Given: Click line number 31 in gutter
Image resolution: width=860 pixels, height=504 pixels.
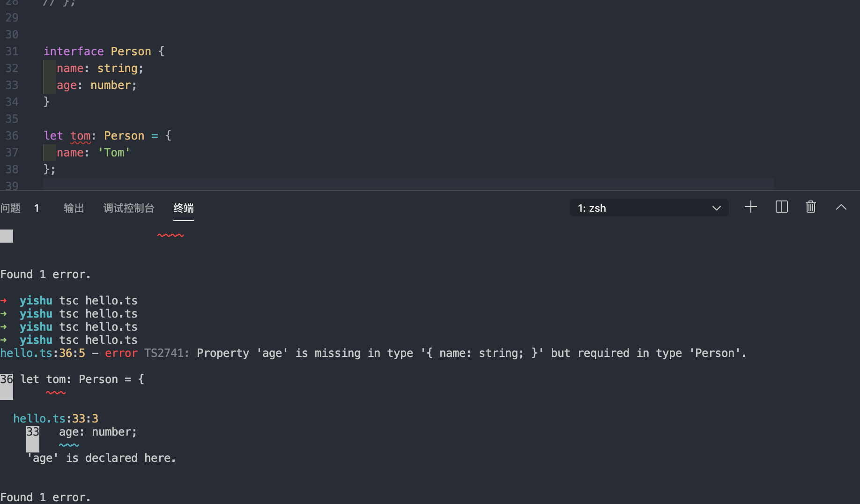Looking at the screenshot, I should 12,52.
